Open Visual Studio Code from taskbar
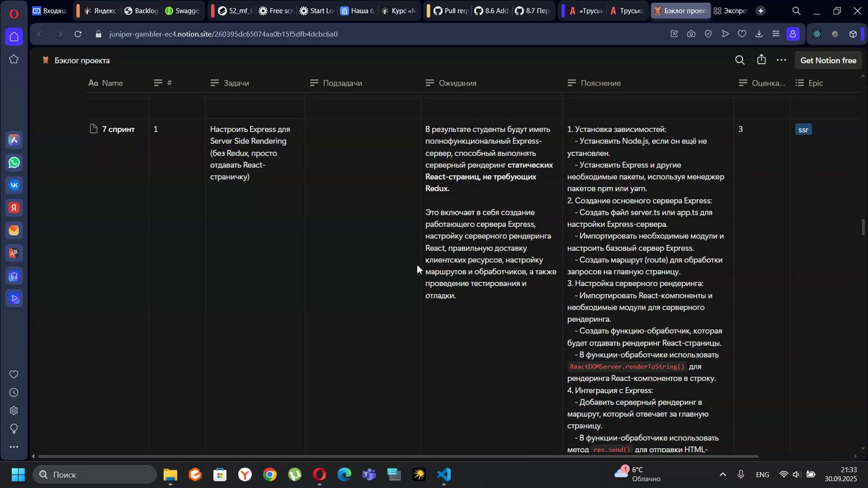 (444, 474)
